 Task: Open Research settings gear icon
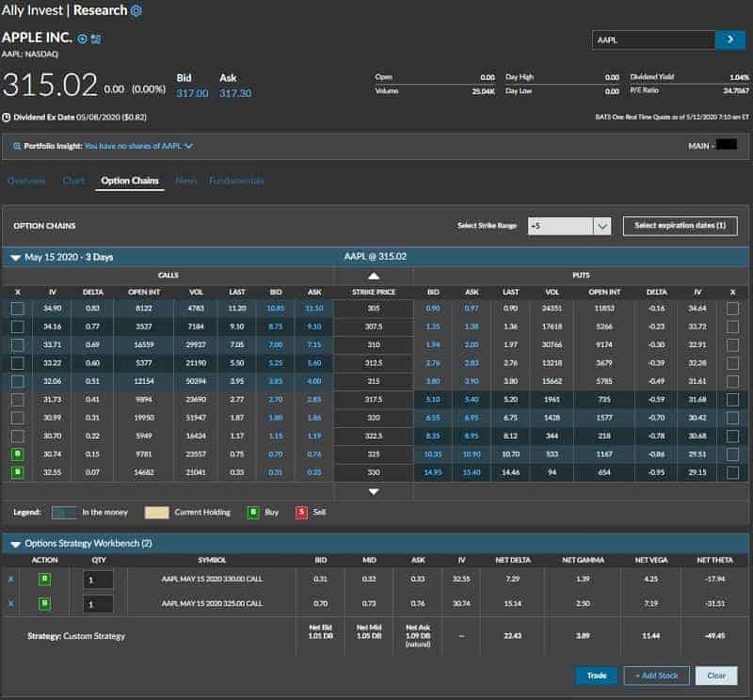[136, 11]
